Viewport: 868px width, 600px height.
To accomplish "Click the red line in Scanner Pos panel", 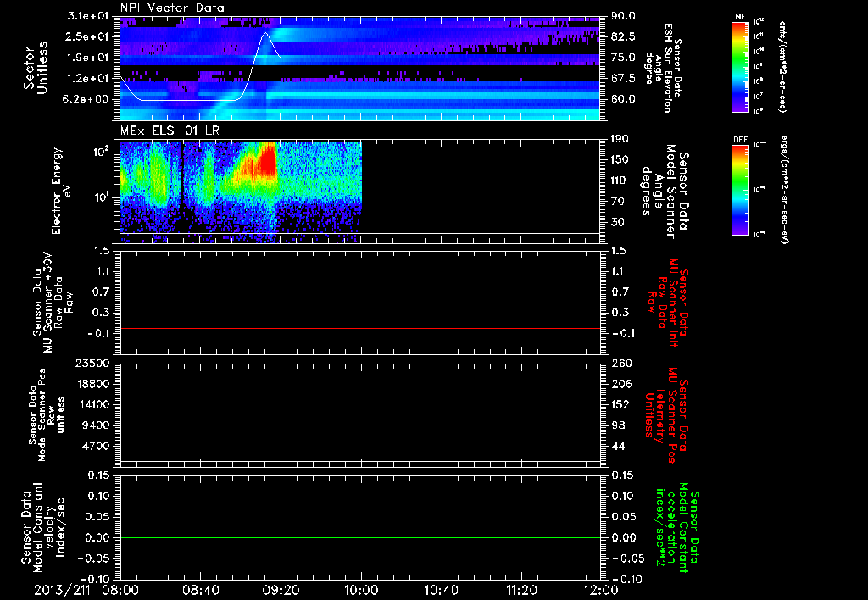I will (359, 431).
